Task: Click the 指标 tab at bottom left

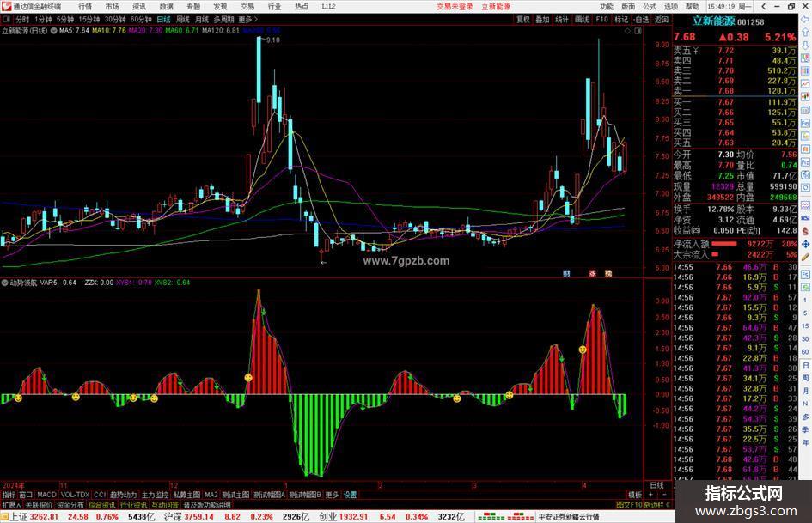Action: point(9,495)
